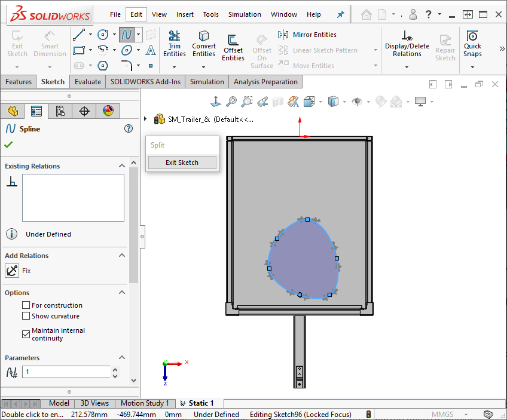Enable For construction checkbox

26,305
